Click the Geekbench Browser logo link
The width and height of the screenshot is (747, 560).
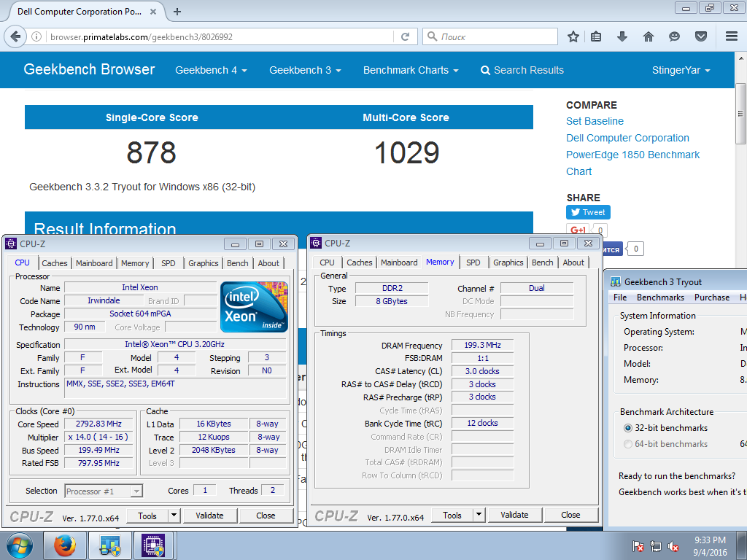[89, 69]
